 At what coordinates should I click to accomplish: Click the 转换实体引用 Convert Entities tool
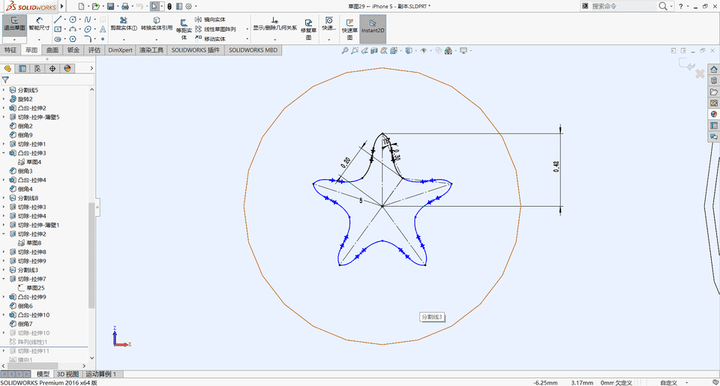[x=157, y=24]
